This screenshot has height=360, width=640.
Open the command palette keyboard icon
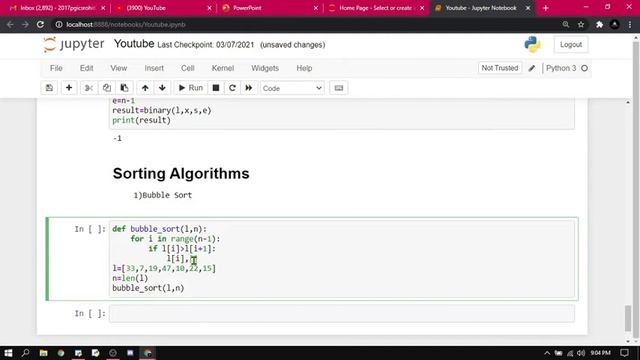[339, 88]
